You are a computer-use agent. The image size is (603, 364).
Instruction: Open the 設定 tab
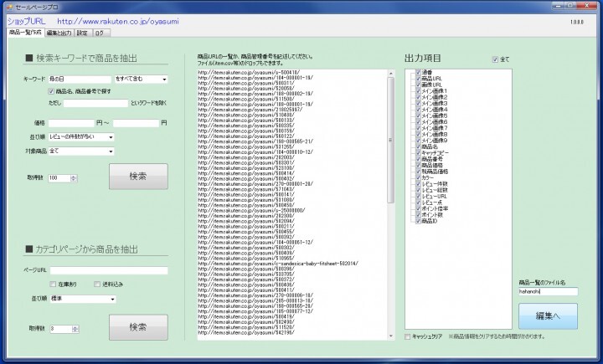click(81, 33)
